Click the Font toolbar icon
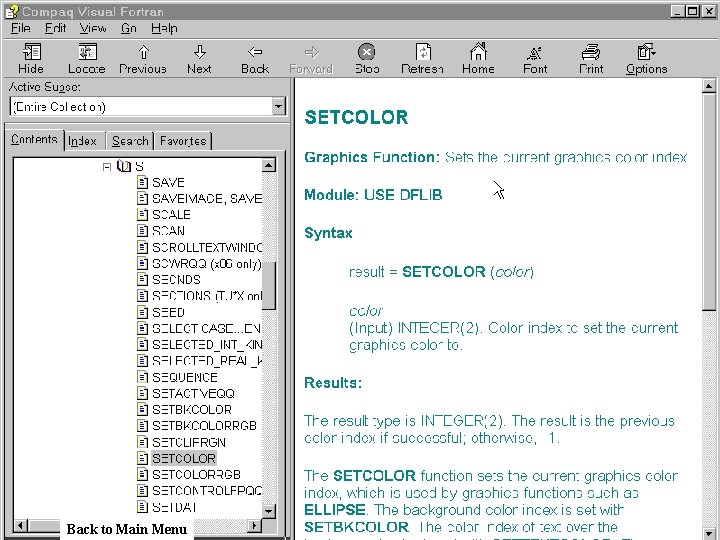The height and width of the screenshot is (540, 720). (534, 53)
